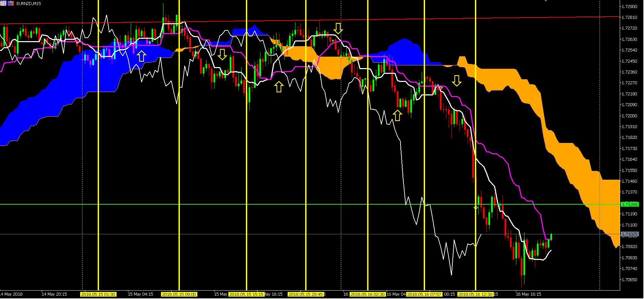Open the Depth of Market icon
Viewport: 644px width, 299px height.
(x=3, y=3)
